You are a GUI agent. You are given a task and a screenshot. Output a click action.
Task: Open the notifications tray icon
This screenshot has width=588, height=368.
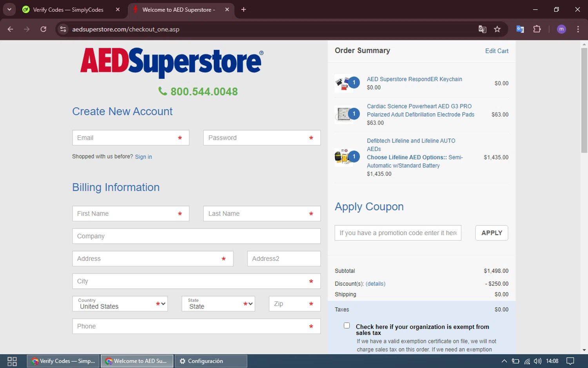[x=570, y=361]
